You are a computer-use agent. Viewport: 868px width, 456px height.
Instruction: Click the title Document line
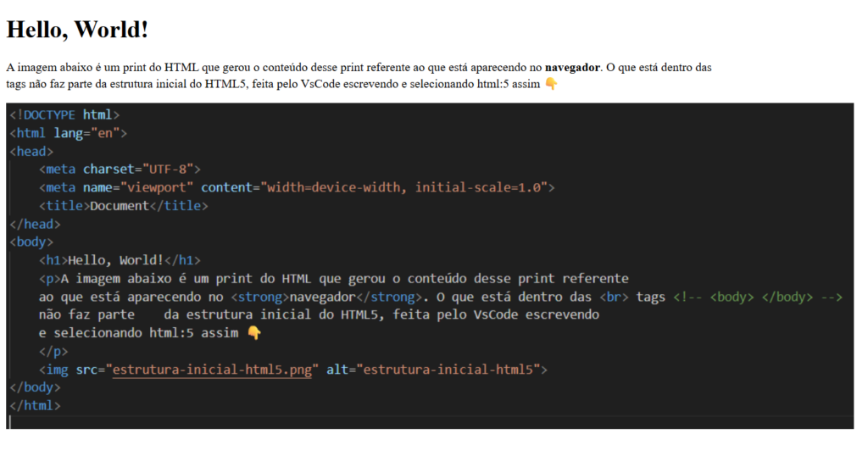point(123,206)
